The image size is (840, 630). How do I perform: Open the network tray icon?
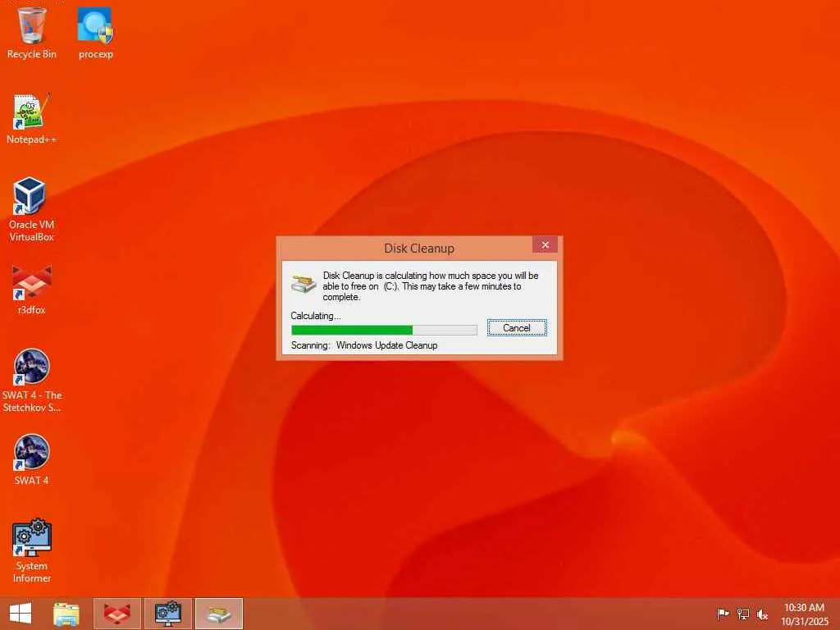point(743,614)
